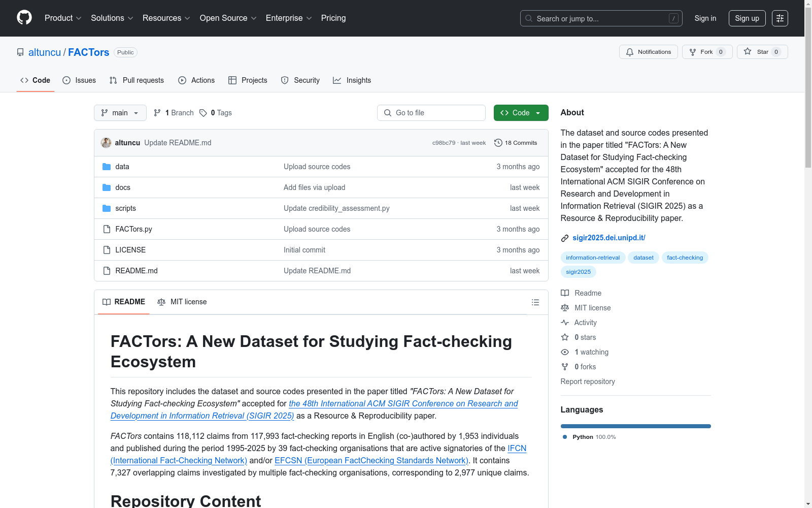Expand the green Code dropdown

tap(521, 113)
